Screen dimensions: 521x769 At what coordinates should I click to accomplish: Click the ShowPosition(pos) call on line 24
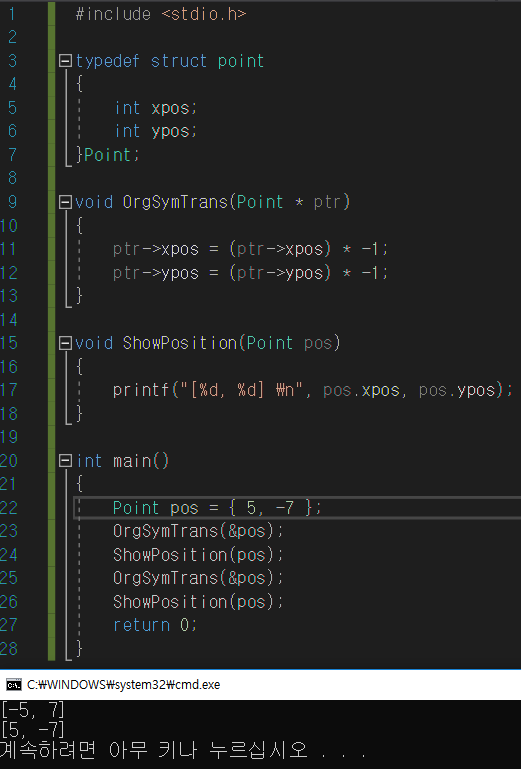point(198,555)
